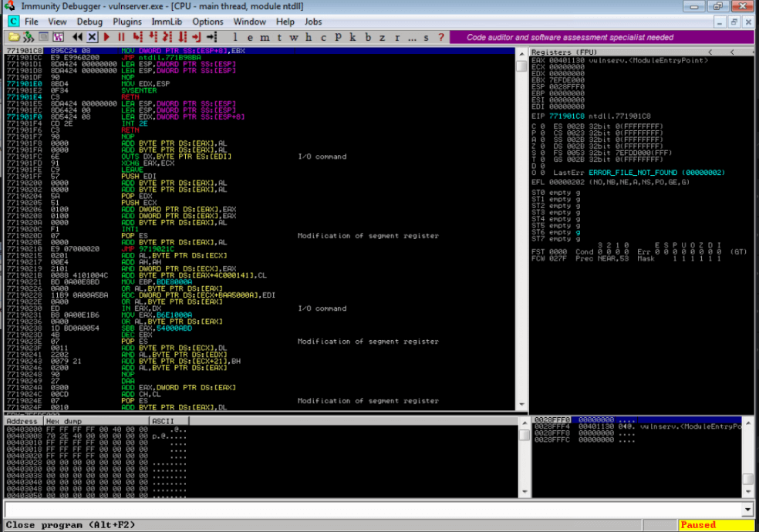Click the stack pane scroll-up arrow
This screenshot has width=759, height=532.
click(x=748, y=423)
